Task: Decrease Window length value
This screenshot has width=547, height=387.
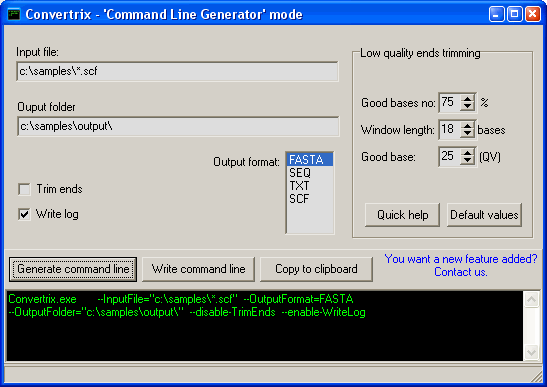Action: 467,133
